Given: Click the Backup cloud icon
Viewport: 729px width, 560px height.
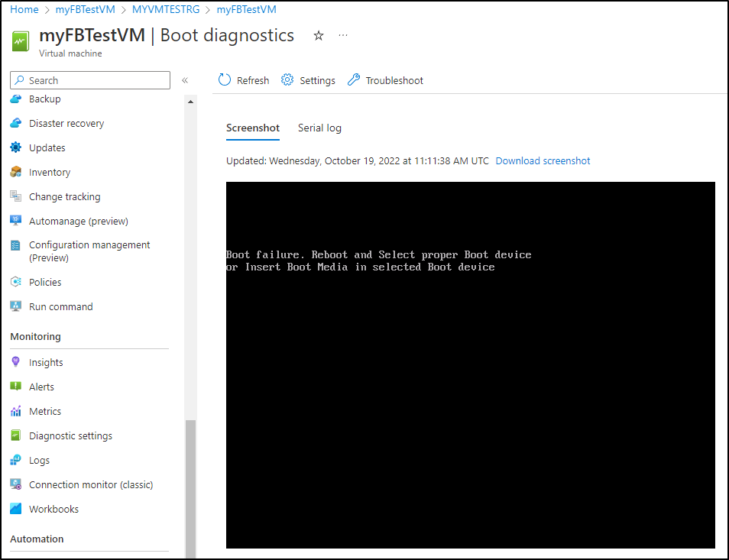Looking at the screenshot, I should coord(16,99).
